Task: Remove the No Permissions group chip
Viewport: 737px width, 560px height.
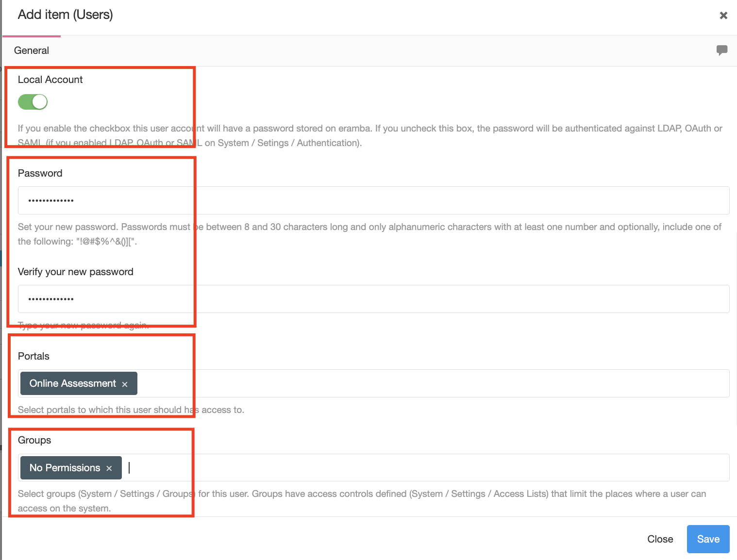Action: (x=109, y=468)
